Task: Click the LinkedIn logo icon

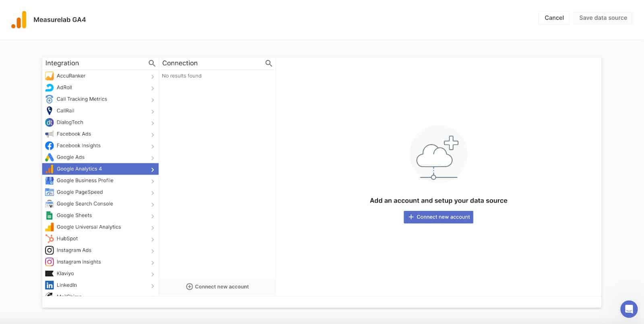Action: tap(50, 285)
